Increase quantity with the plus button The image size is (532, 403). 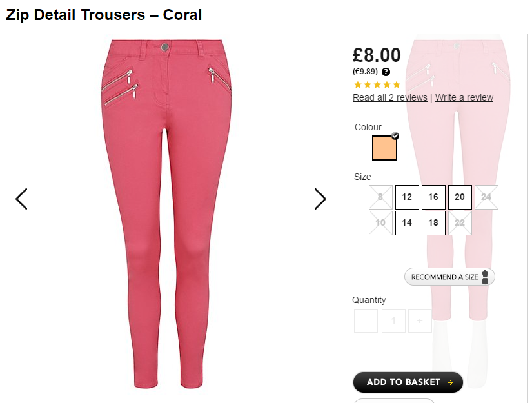point(420,320)
